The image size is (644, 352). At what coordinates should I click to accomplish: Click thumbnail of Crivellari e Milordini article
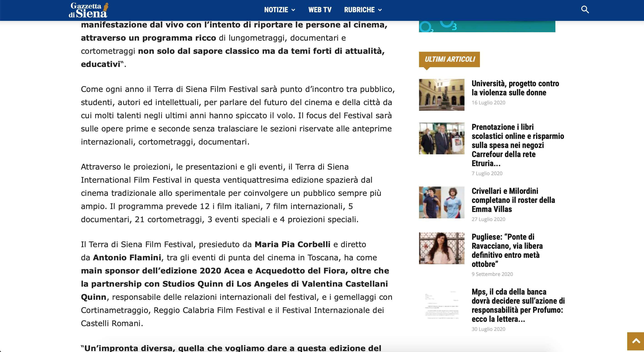tap(442, 202)
